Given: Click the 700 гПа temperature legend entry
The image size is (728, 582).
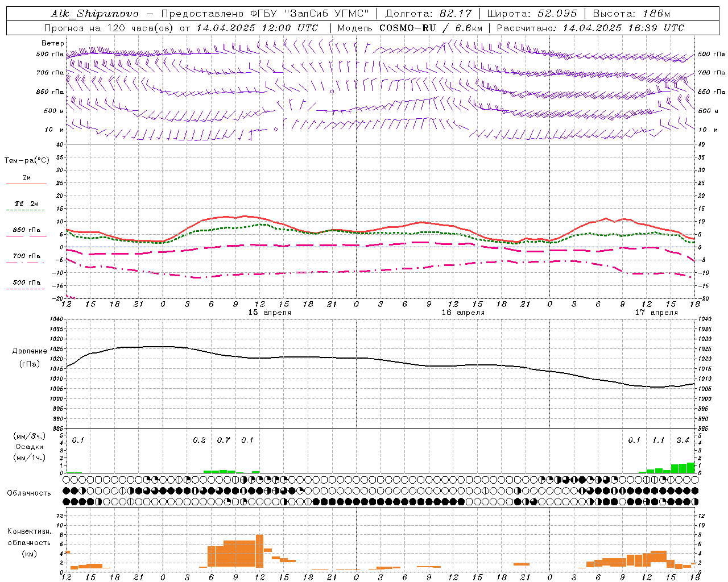Looking at the screenshot, I should [x=27, y=256].
